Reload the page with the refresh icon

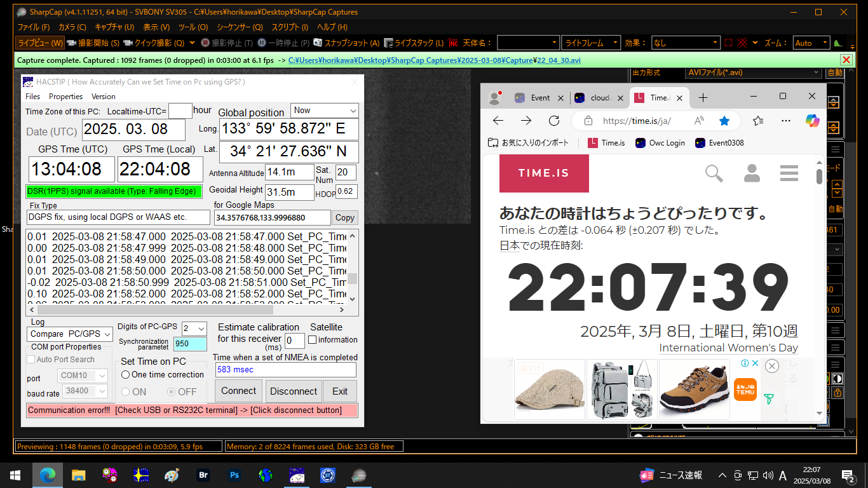click(x=553, y=121)
